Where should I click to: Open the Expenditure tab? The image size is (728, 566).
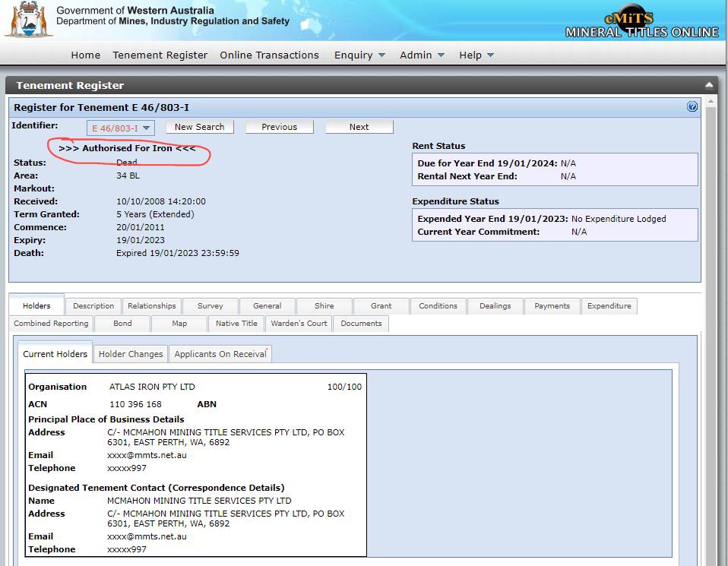click(x=609, y=306)
